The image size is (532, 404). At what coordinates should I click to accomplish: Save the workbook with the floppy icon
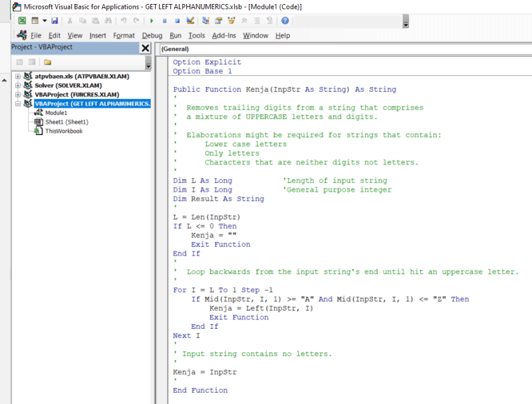[x=55, y=21]
